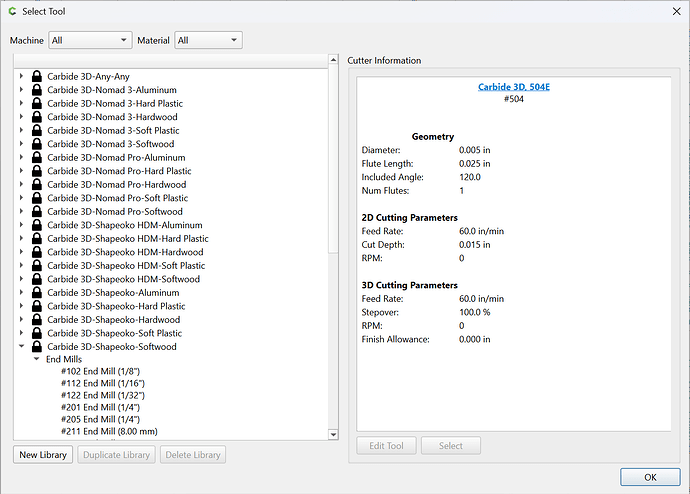The height and width of the screenshot is (494, 690).
Task: Click the lock icon beside Nomad Pro-Aluminum
Action: tap(37, 157)
